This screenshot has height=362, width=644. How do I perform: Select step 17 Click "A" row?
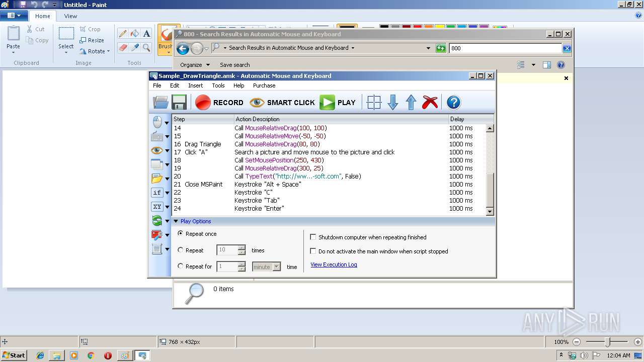click(330, 152)
